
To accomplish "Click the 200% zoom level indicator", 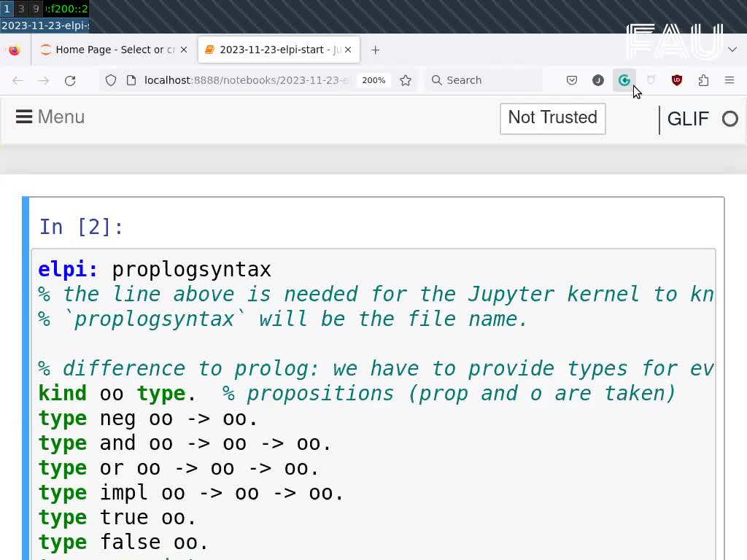I will pos(373,80).
